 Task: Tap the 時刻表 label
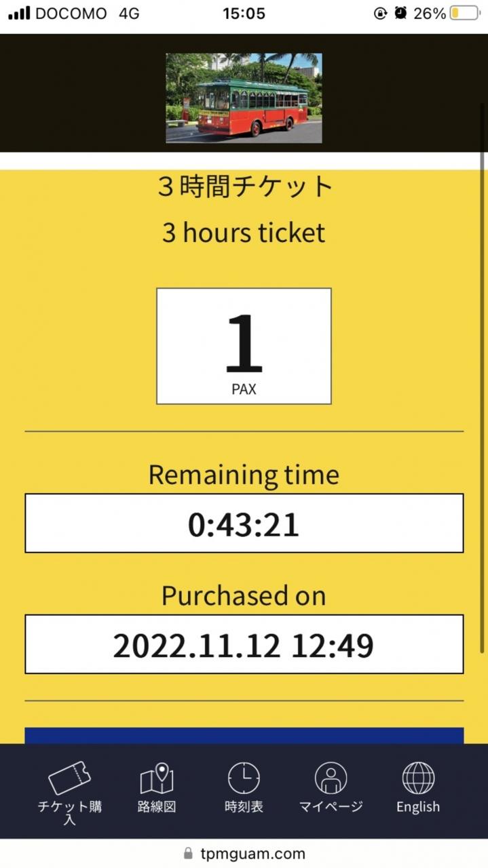(244, 807)
